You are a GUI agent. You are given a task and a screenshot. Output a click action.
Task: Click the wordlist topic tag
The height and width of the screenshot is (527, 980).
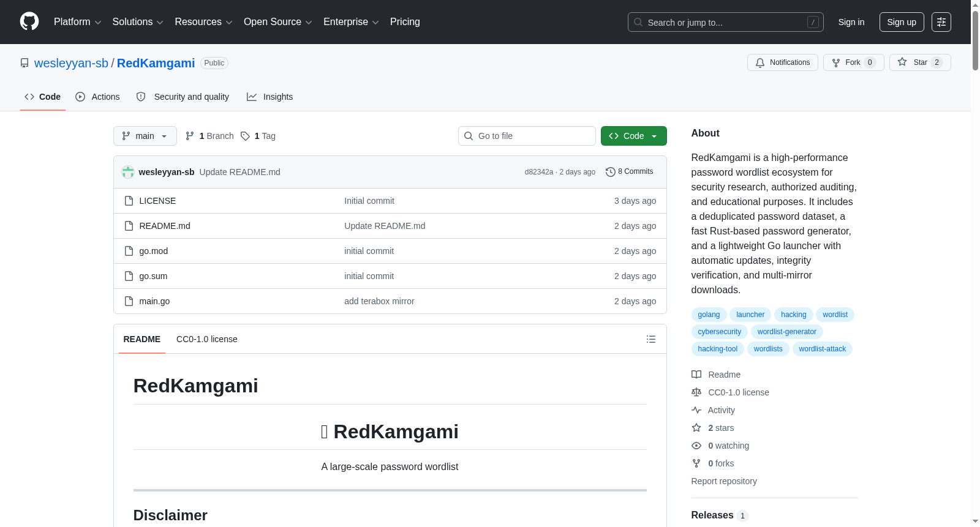click(x=835, y=315)
